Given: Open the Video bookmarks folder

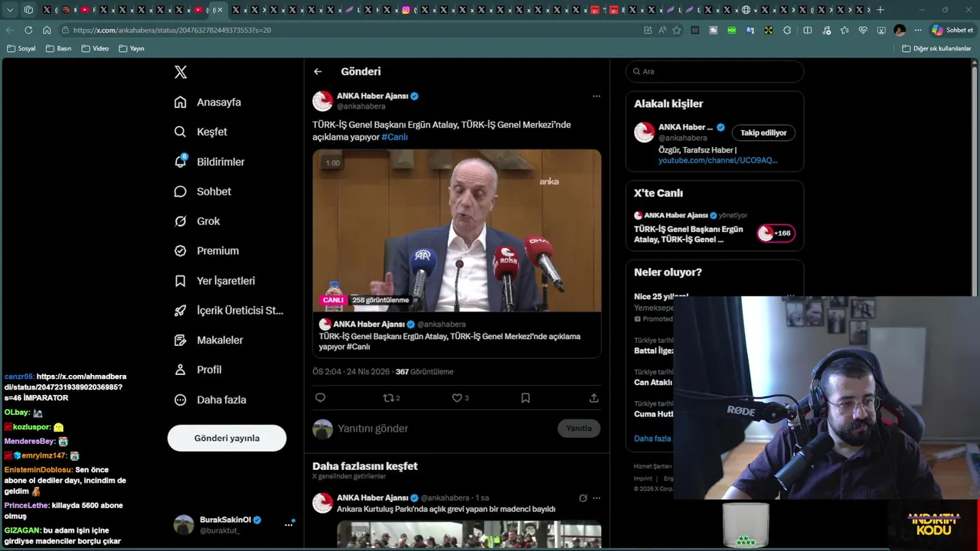Looking at the screenshot, I should pos(95,48).
